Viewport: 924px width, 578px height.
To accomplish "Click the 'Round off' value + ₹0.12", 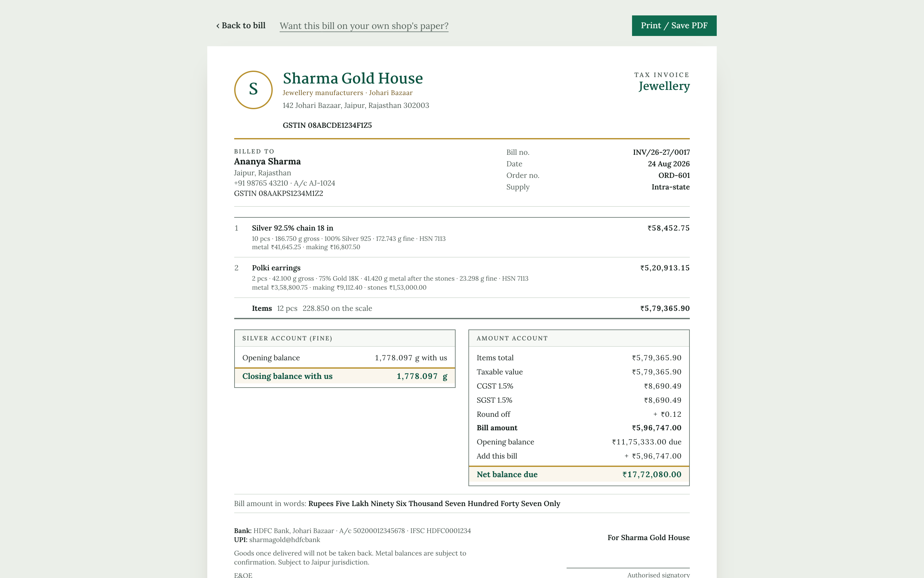I will [667, 414].
